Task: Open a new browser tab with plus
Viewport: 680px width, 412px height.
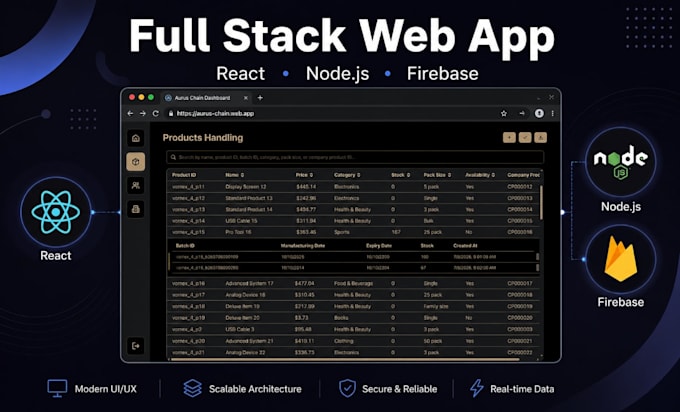Action: (x=260, y=98)
